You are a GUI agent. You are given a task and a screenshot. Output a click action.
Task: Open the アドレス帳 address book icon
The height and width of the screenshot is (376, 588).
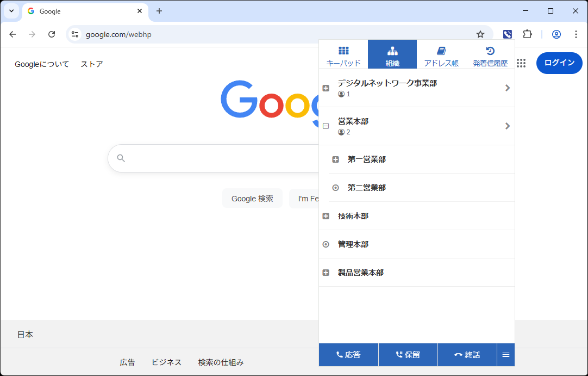tap(441, 54)
